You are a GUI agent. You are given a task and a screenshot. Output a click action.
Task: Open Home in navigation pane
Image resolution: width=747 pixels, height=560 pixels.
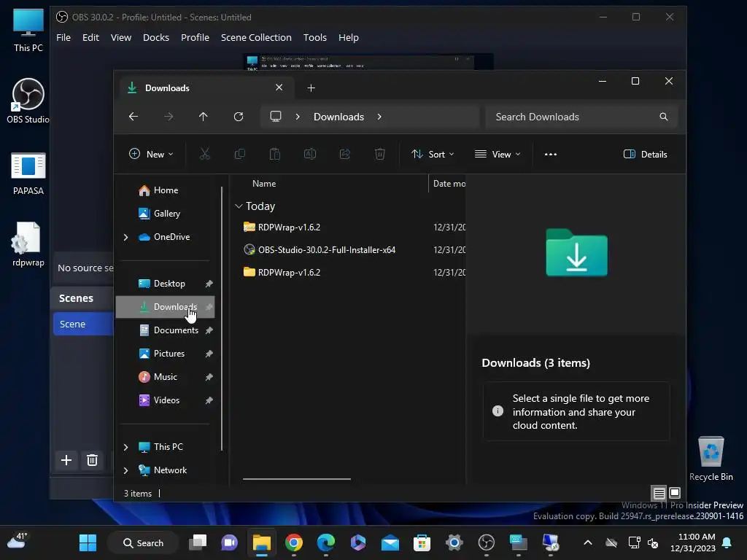pyautogui.click(x=166, y=190)
